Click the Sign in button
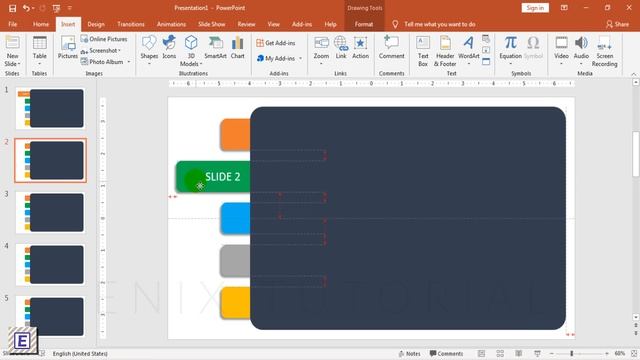The image size is (640, 360). click(535, 8)
